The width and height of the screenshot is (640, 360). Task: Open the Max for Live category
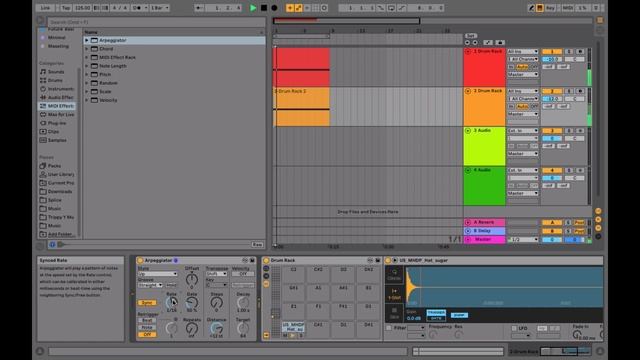pos(57,115)
